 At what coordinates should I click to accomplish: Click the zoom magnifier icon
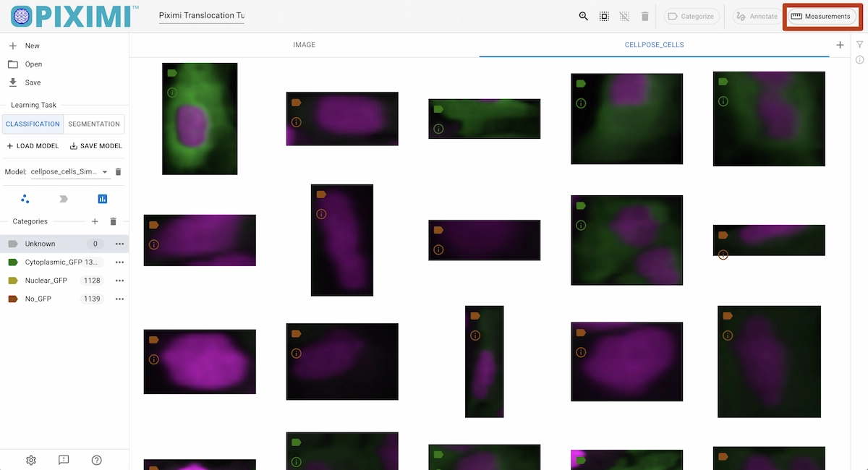click(x=584, y=16)
